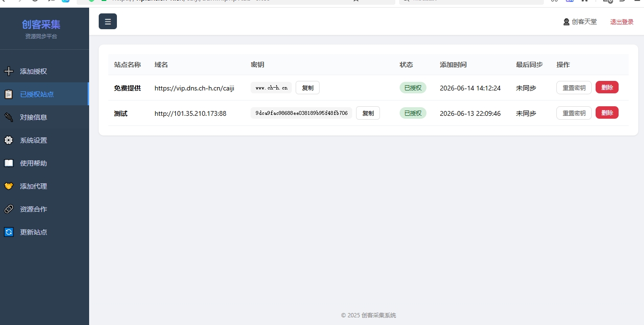Toggle the sidebar with the hamburger button
This screenshot has height=325, width=644.
coord(108,22)
